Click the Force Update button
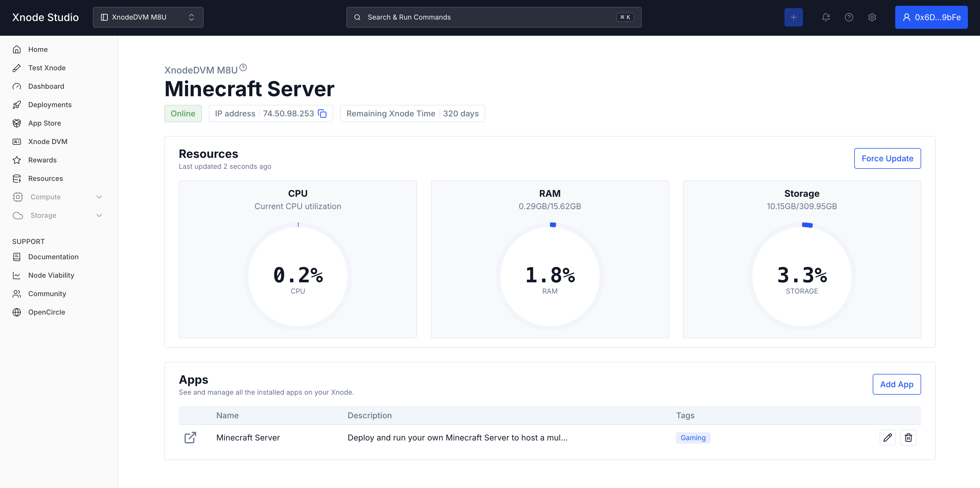The height and width of the screenshot is (488, 980). pos(887,158)
